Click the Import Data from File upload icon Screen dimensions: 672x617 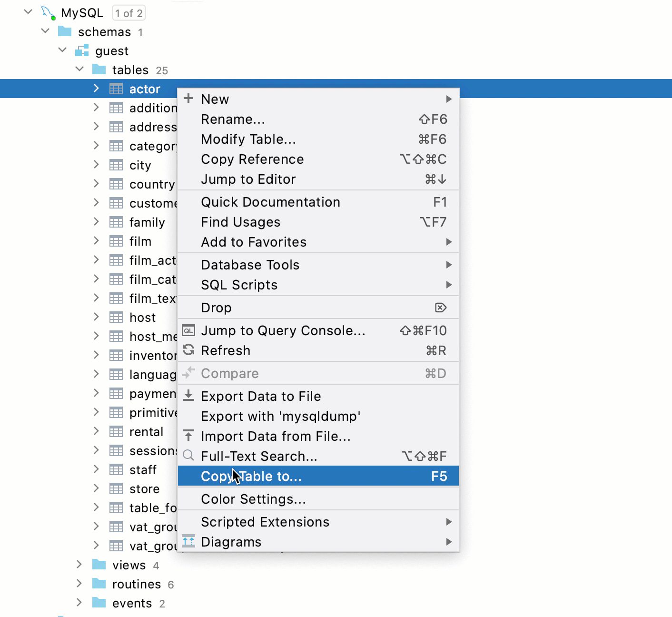(188, 436)
